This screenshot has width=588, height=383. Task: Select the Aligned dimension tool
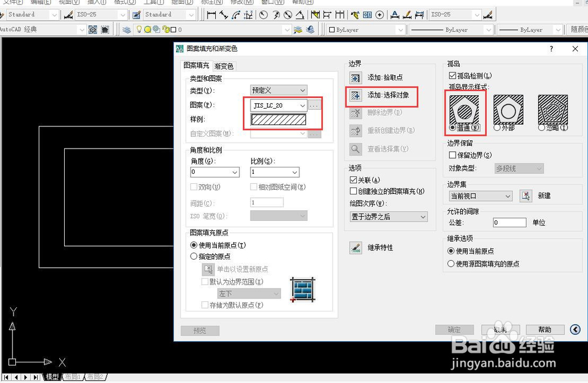coord(224,15)
